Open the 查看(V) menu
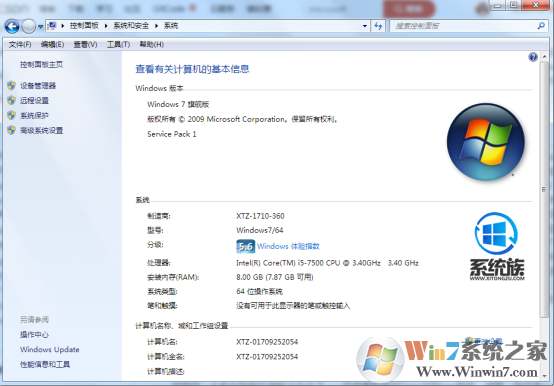554x386 pixels. pyautogui.click(x=85, y=44)
